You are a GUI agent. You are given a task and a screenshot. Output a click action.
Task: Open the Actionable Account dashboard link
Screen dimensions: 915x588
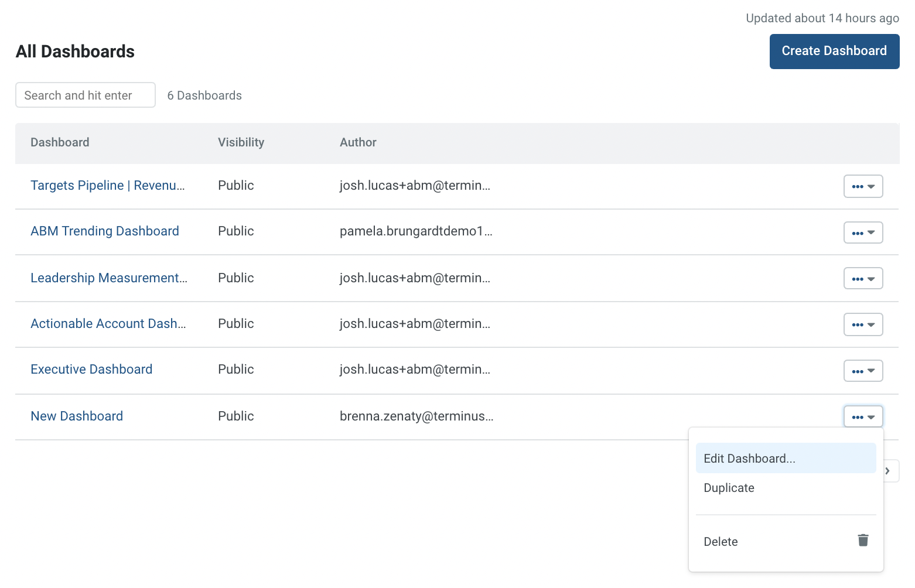(108, 324)
